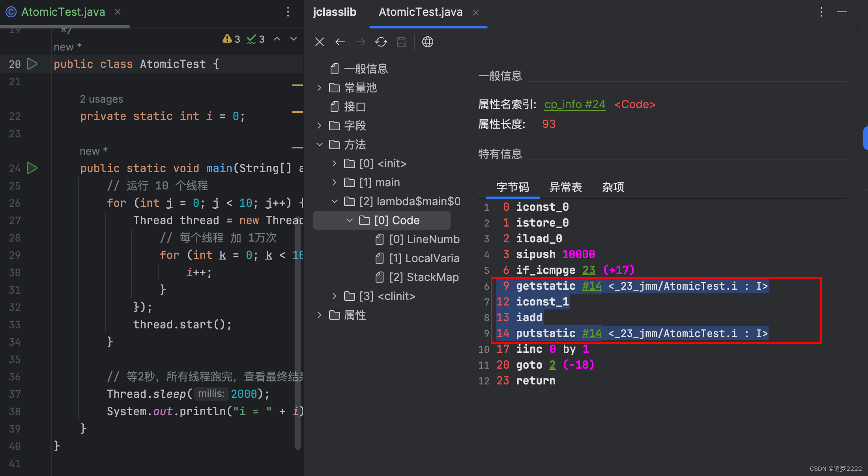This screenshot has height=476, width=868.
Task: Open editor tab options menu (three dots)
Action: tap(288, 12)
